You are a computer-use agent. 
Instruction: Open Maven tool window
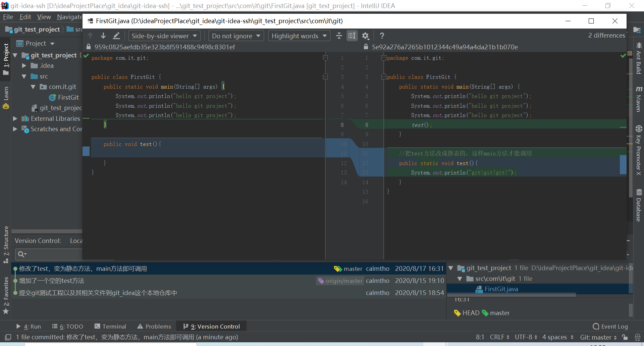[x=639, y=99]
